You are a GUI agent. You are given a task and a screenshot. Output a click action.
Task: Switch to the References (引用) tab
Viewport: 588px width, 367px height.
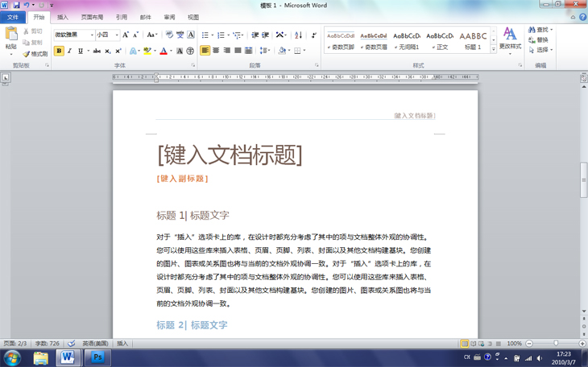pos(122,17)
